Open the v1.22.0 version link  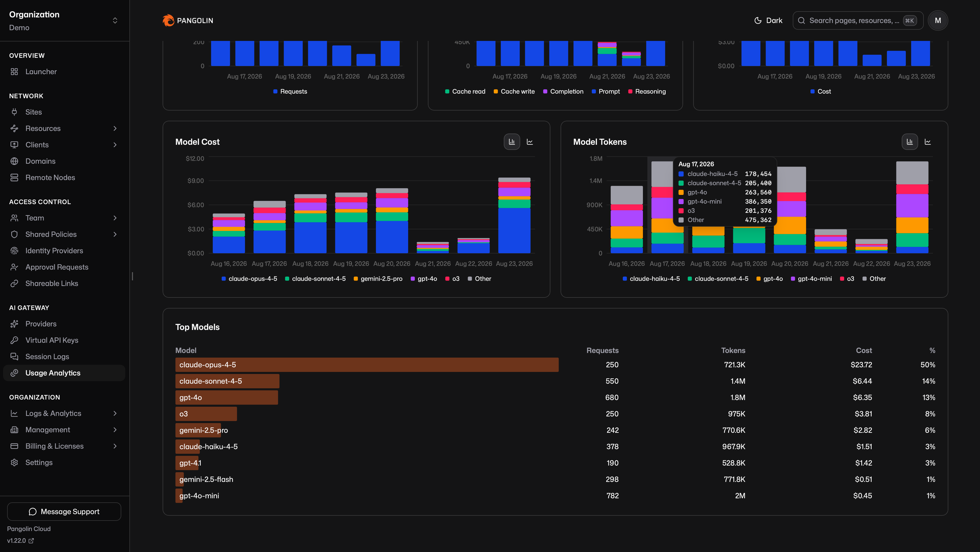click(x=20, y=540)
